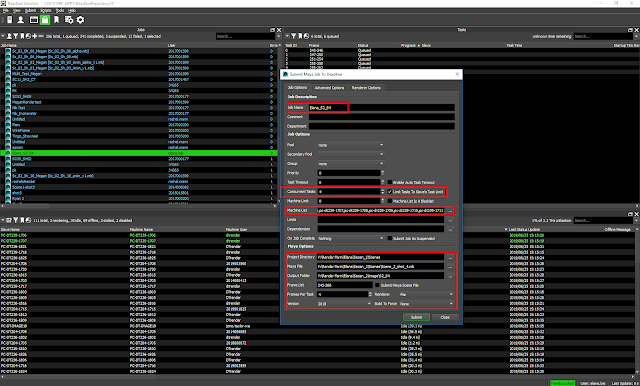Click the bookmark icon in Slaves panel toolbar
Screen dimensions: 640x386
22,220
